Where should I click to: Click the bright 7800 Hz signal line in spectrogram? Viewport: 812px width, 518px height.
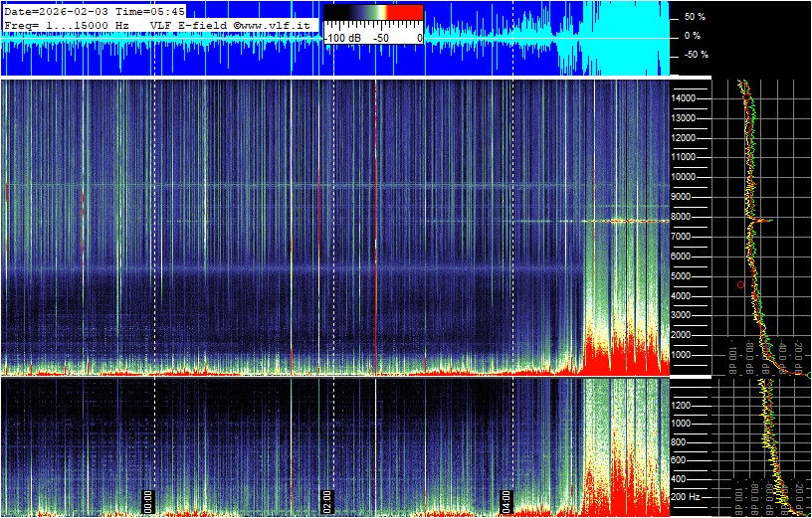(x=627, y=221)
